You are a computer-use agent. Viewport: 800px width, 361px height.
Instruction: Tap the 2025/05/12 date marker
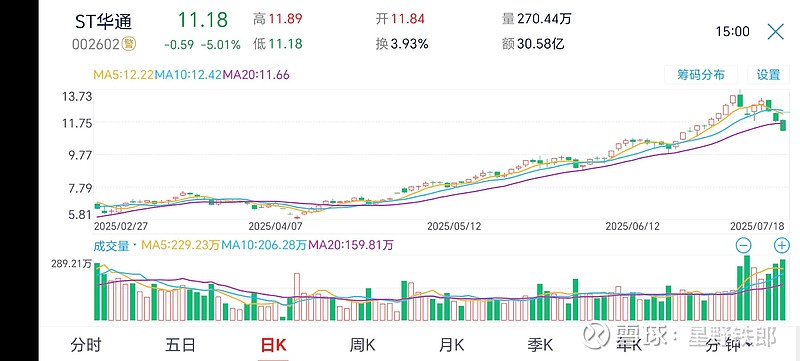point(454,226)
